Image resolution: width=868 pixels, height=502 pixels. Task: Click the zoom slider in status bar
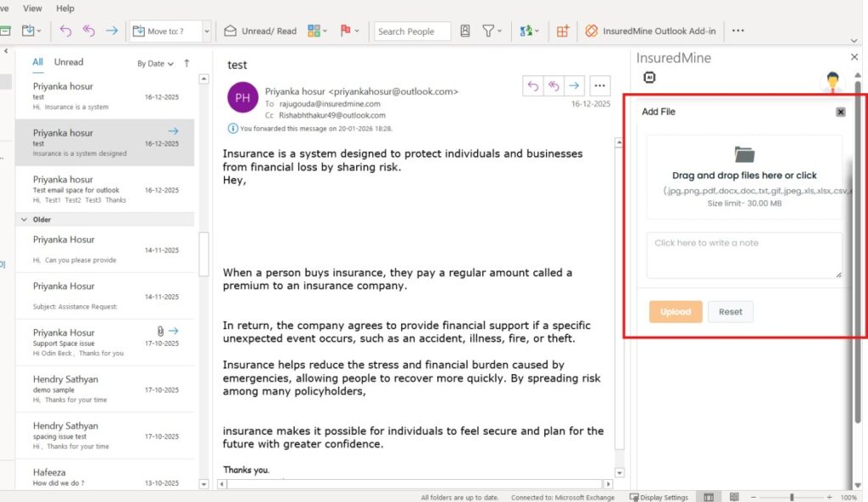tap(792, 497)
